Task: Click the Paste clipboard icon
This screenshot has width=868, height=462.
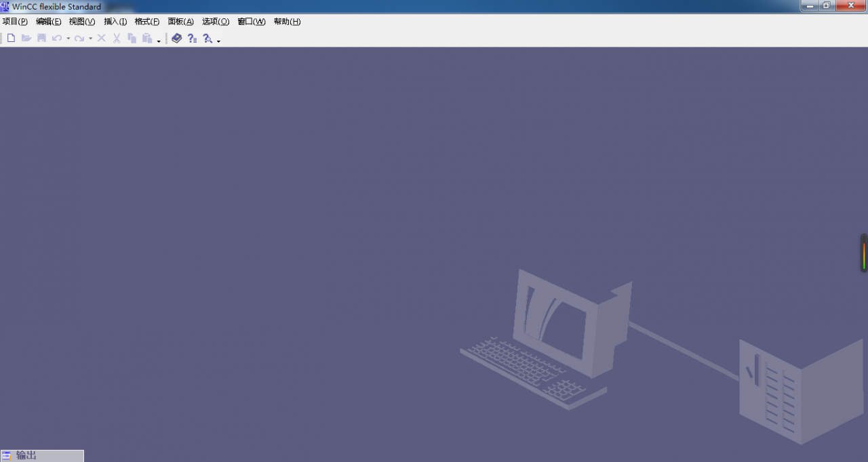Action: tap(147, 39)
